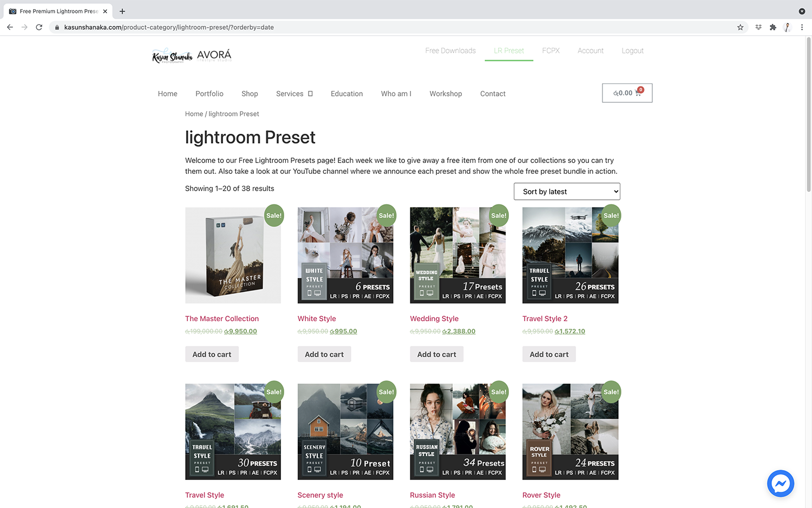Add The Master Collection to cart
812x508 pixels.
coord(212,354)
